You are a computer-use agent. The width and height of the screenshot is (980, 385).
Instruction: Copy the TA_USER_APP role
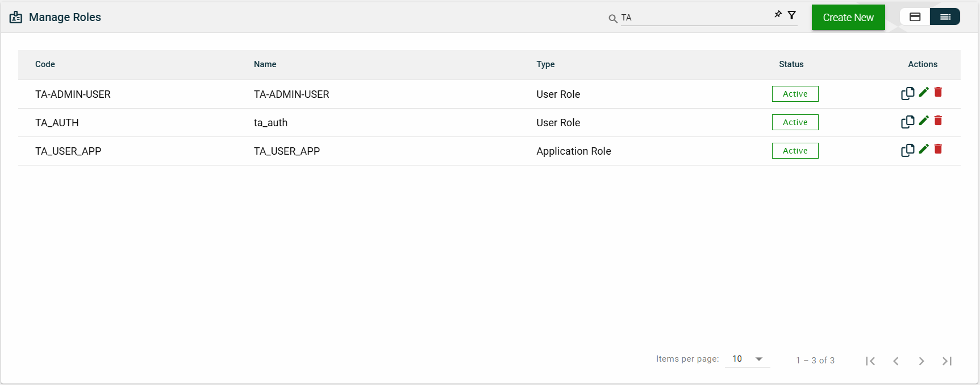[907, 151]
